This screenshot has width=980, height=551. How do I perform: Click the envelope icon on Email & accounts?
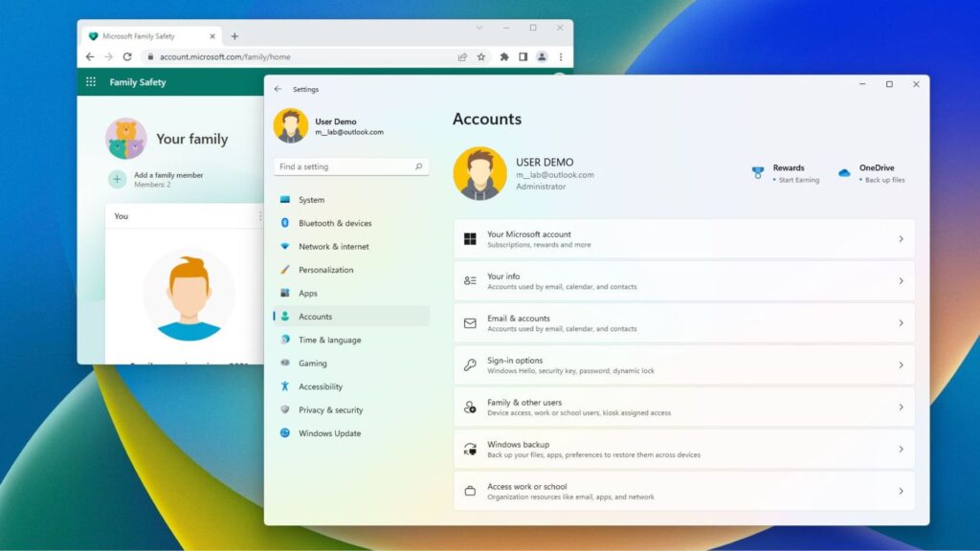click(470, 323)
